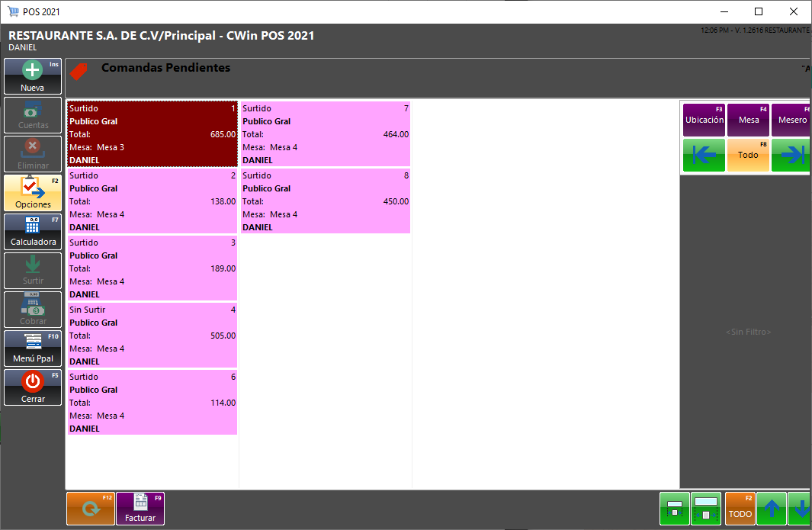Open the Calculadora tool
812x530 pixels.
click(x=33, y=232)
